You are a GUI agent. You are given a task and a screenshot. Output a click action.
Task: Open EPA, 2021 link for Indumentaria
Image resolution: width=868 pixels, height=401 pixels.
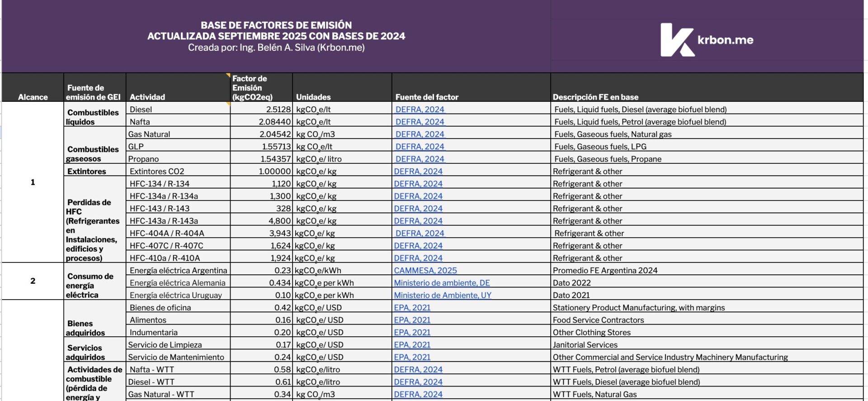pos(412,332)
